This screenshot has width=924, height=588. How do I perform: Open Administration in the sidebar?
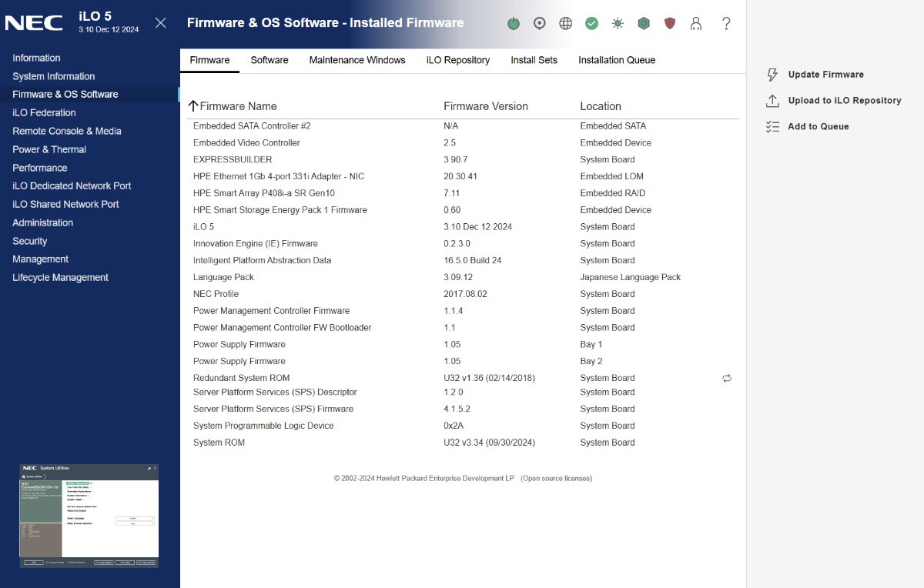[x=43, y=222]
